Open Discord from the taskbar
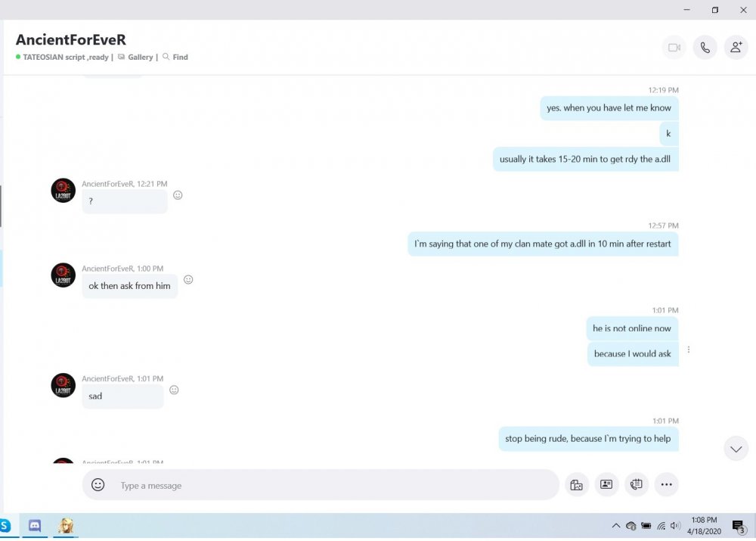 click(x=35, y=526)
